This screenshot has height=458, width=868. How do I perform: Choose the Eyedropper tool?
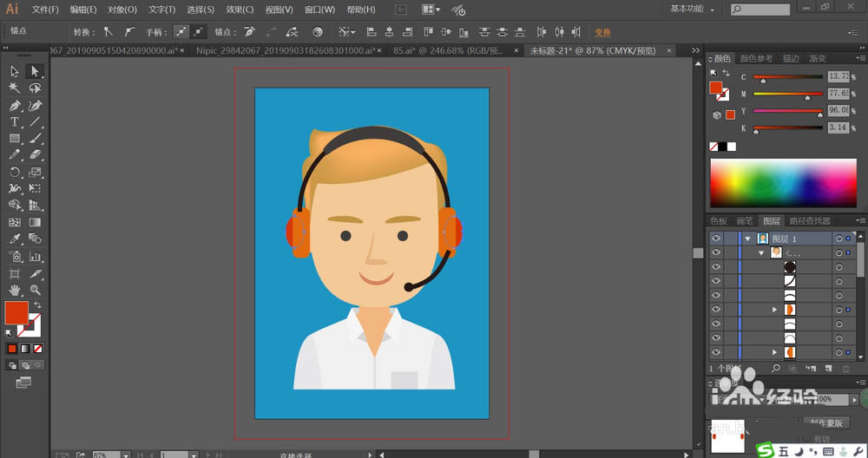pyautogui.click(x=15, y=239)
